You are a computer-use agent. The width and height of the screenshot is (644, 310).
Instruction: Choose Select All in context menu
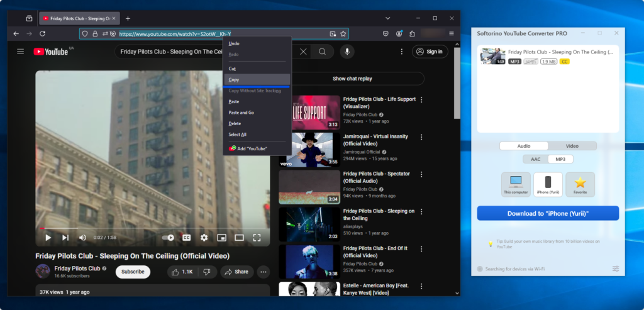tap(257, 135)
